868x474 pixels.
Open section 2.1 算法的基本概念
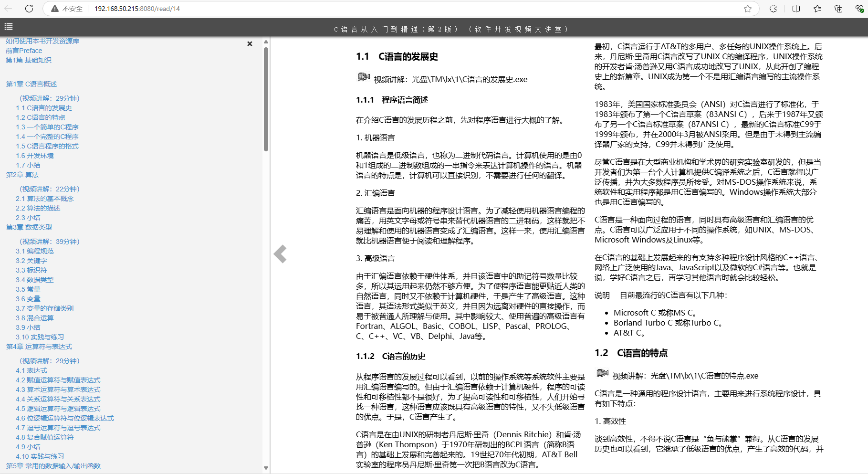tap(45, 199)
